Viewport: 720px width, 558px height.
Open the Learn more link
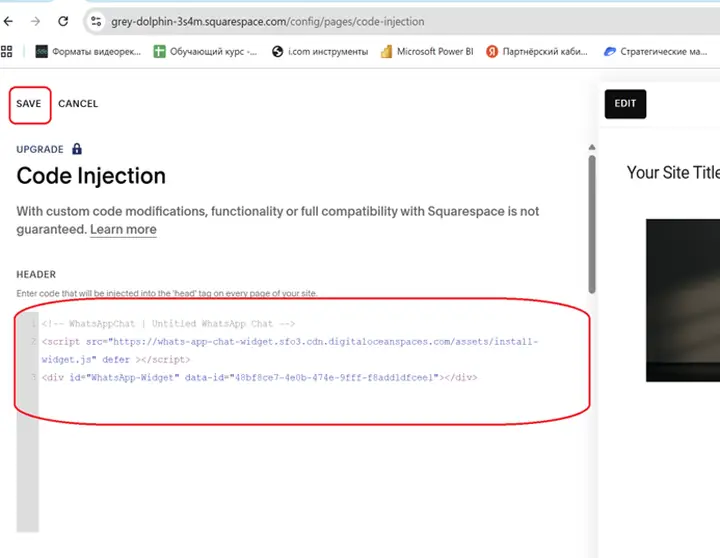(123, 230)
